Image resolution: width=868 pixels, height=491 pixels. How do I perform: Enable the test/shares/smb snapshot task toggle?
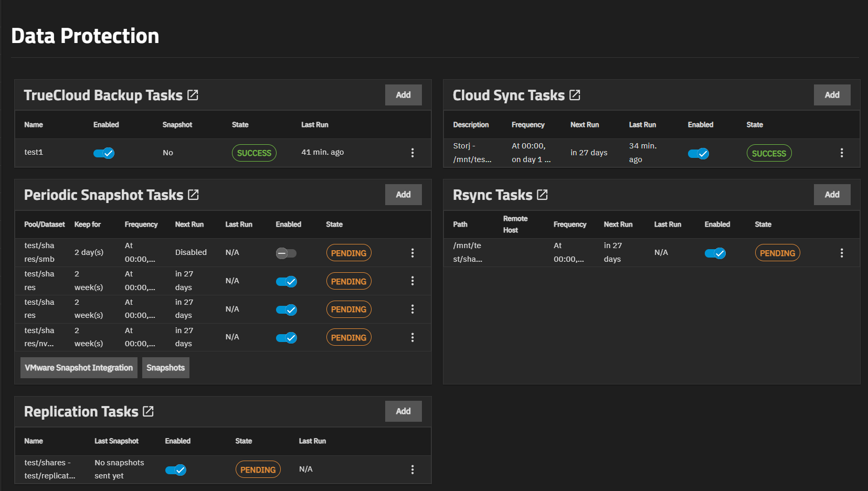[x=286, y=253]
